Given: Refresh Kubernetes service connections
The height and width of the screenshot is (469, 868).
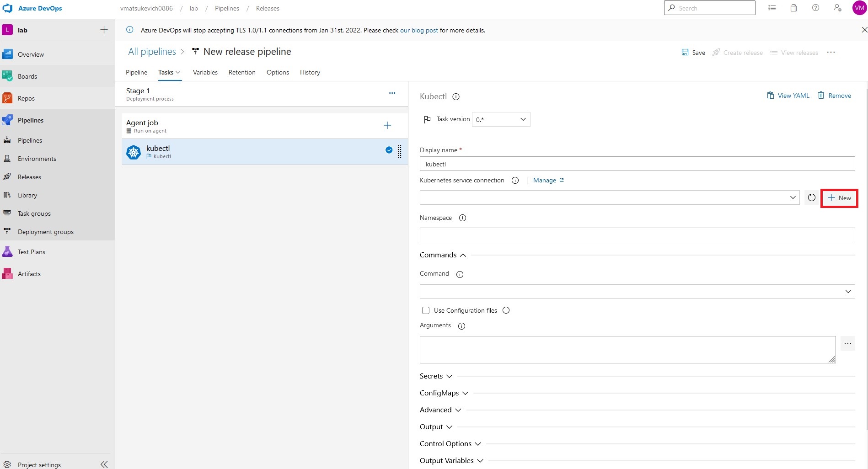Looking at the screenshot, I should (x=812, y=197).
